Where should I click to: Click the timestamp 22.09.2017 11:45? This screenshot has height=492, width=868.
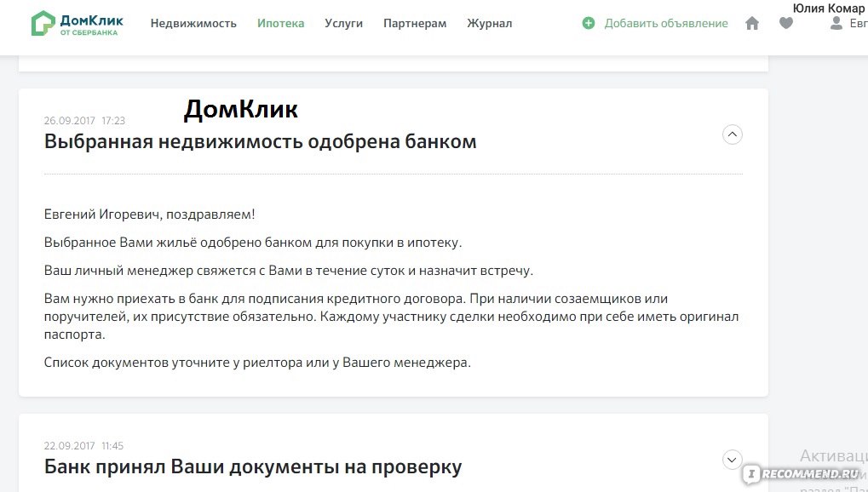(x=84, y=446)
